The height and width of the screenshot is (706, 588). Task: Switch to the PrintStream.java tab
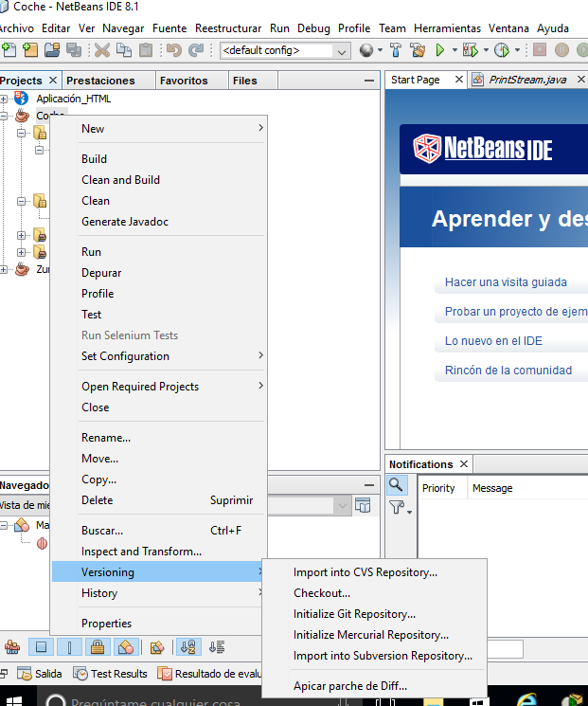(526, 80)
